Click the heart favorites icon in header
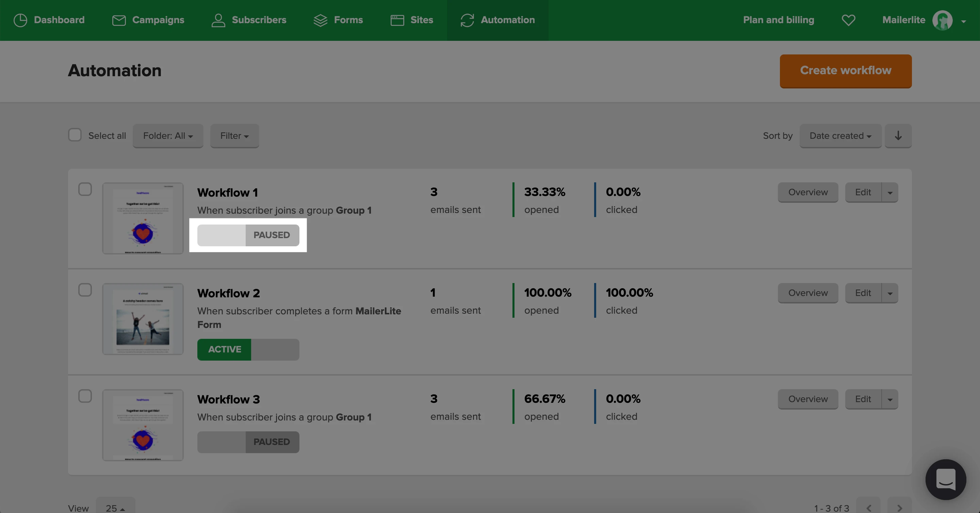The image size is (980, 513). (848, 20)
